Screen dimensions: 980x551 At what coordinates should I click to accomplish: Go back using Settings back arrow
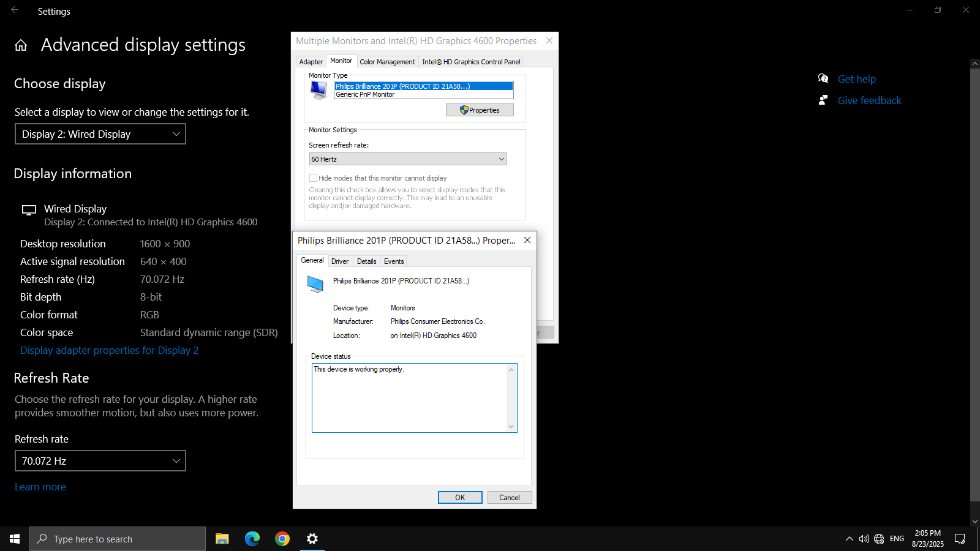pos(15,10)
